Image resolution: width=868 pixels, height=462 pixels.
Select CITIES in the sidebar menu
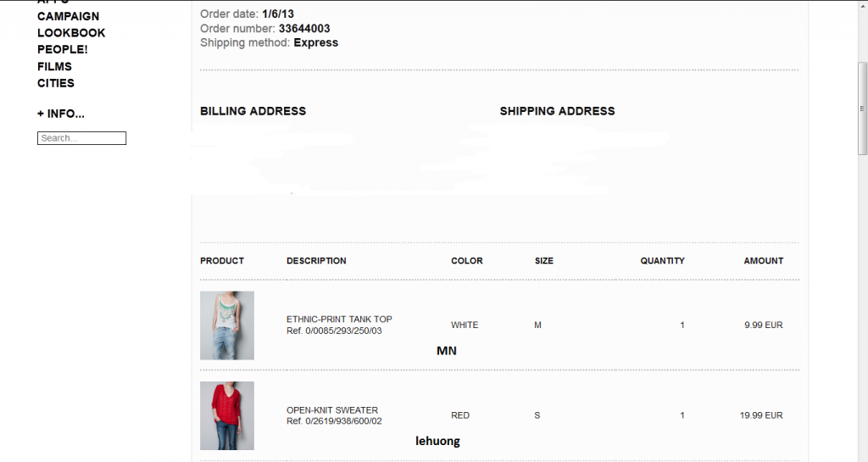(x=56, y=83)
